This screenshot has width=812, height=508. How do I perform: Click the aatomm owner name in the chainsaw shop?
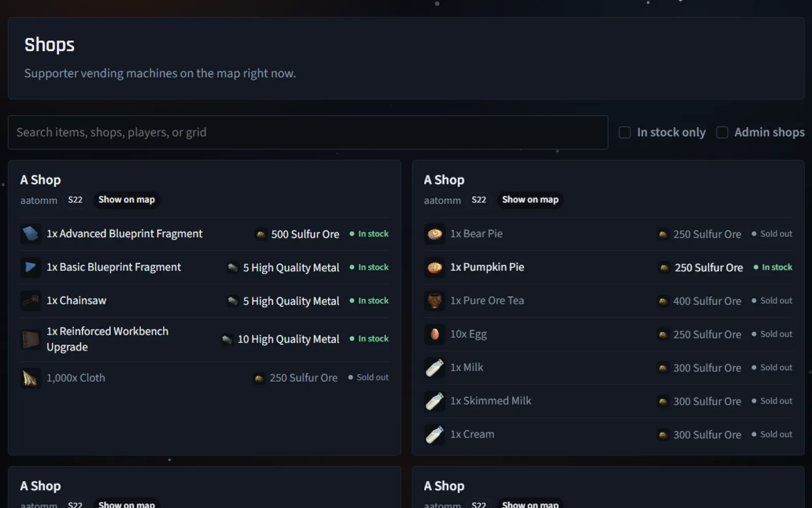click(x=39, y=200)
